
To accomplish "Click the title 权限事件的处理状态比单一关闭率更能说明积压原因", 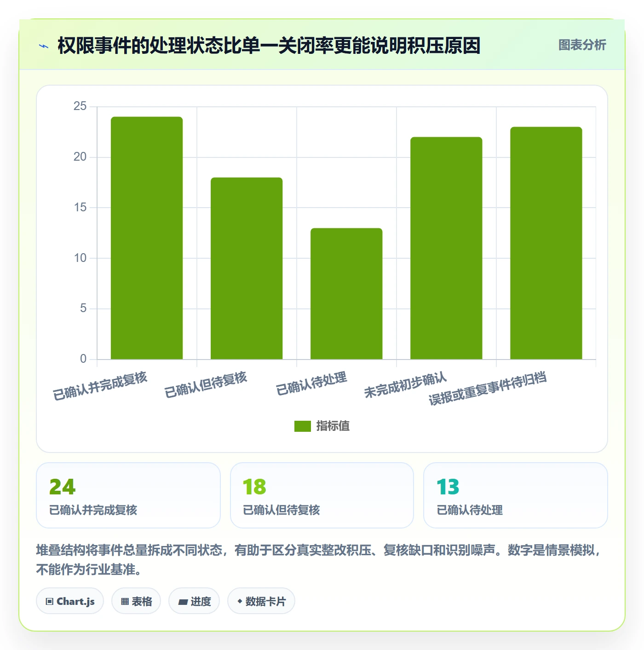I will click(x=269, y=46).
